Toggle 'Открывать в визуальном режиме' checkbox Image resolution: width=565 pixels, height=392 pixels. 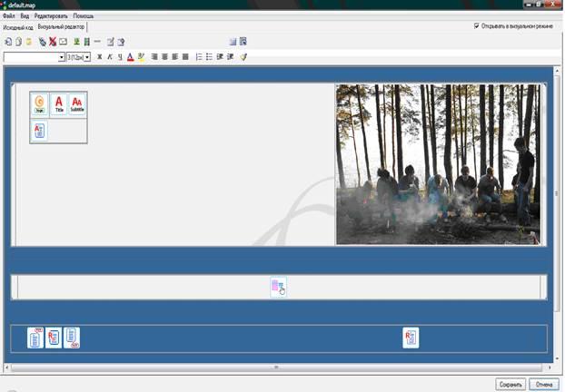pyautogui.click(x=477, y=25)
